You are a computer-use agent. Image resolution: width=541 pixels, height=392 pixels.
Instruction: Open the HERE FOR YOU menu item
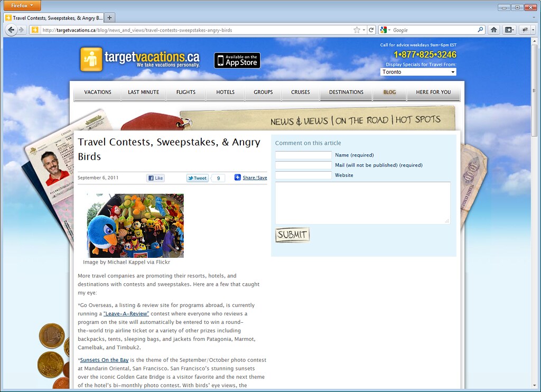433,92
